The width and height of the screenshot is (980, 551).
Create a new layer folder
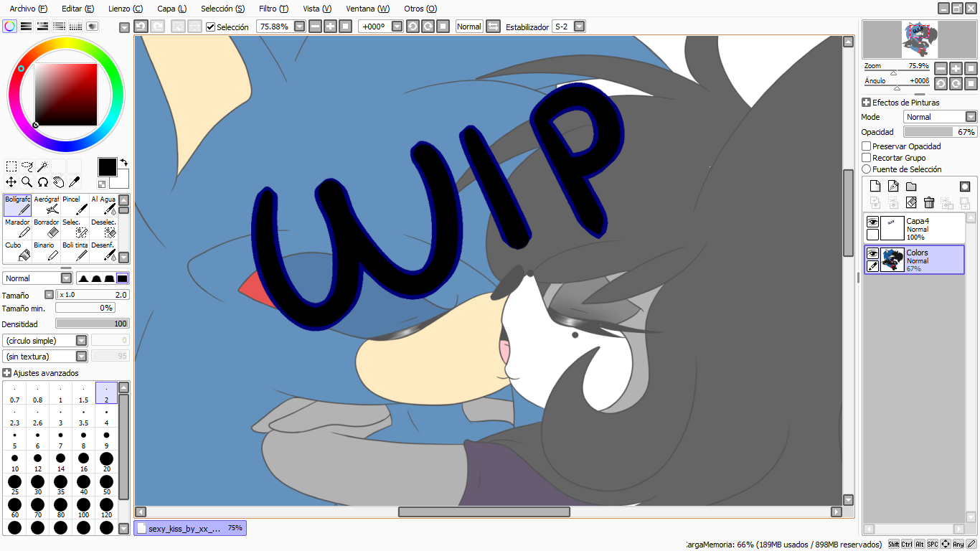point(911,187)
